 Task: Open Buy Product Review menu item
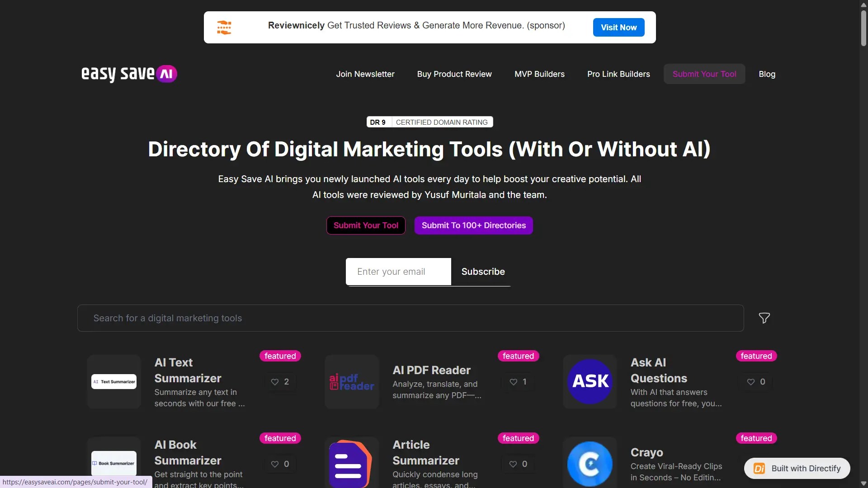coord(454,74)
